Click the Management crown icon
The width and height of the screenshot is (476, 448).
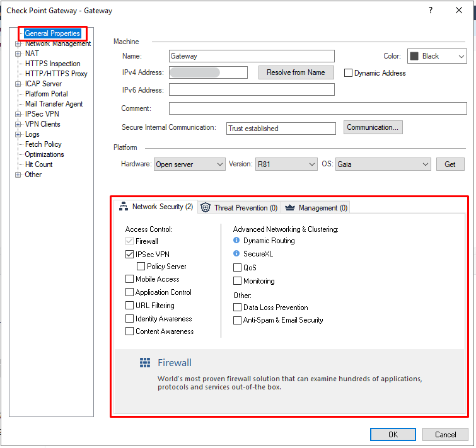tap(290, 207)
